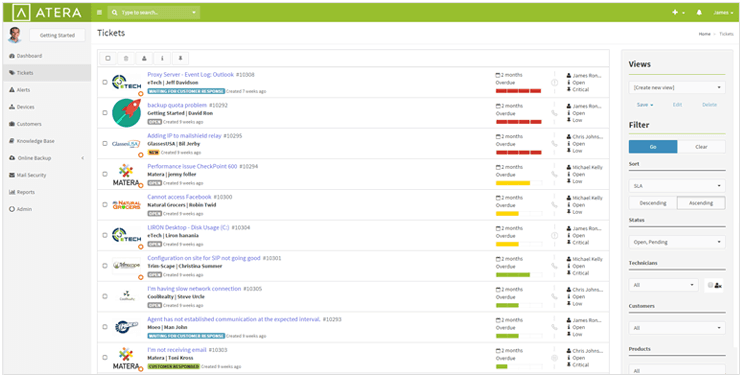Click alert source icon on ticket #10308

click(x=554, y=82)
